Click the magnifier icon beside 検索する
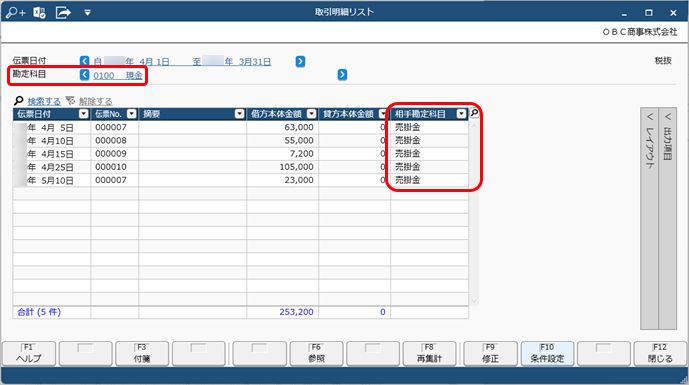 pyautogui.click(x=18, y=101)
